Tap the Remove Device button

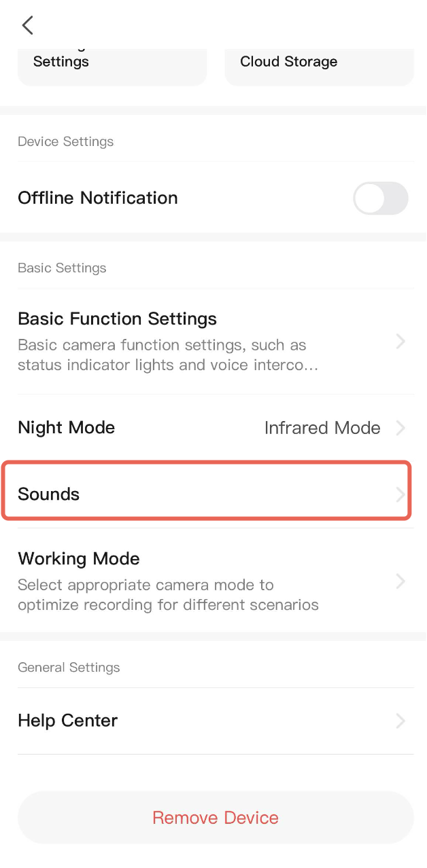(x=216, y=818)
